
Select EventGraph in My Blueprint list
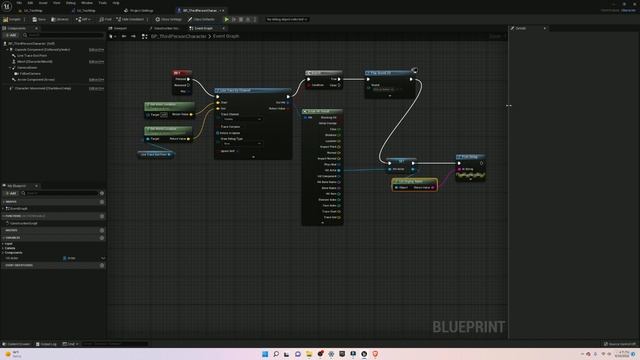[x=17, y=209]
